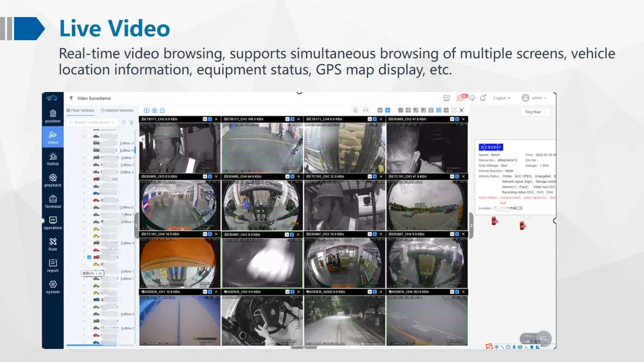Close the ETB171_CH2 video window

click(x=216, y=119)
